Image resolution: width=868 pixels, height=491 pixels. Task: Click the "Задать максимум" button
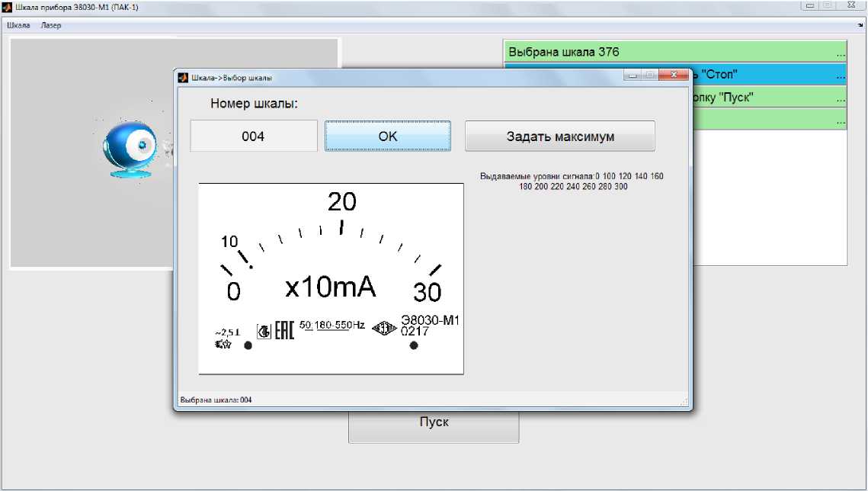pyautogui.click(x=560, y=136)
